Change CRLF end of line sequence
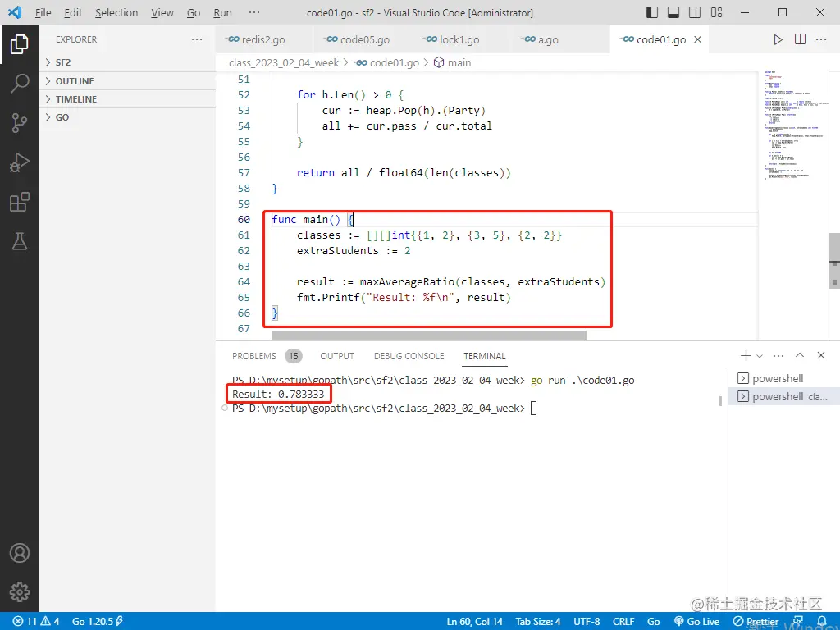Viewport: 840px width, 630px height. coord(623,622)
